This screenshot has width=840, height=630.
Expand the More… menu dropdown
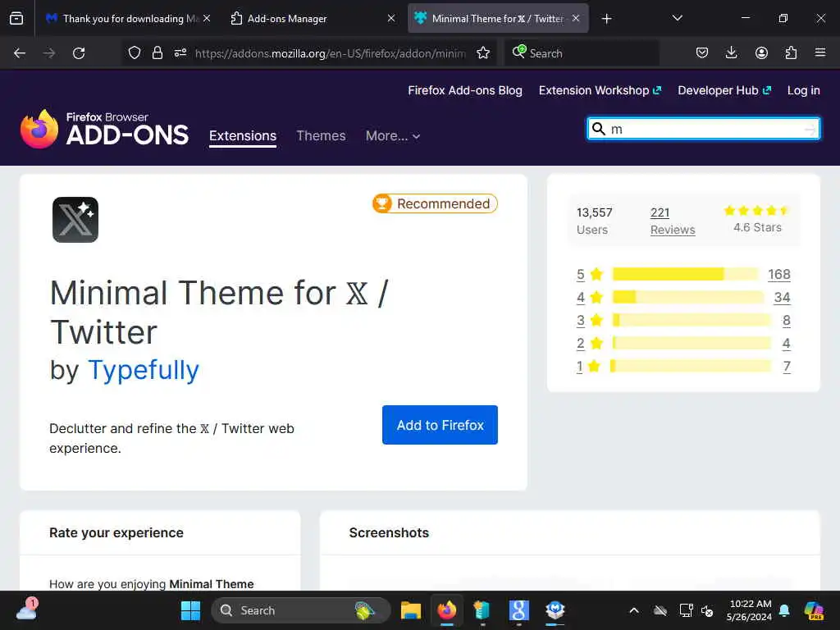(393, 136)
